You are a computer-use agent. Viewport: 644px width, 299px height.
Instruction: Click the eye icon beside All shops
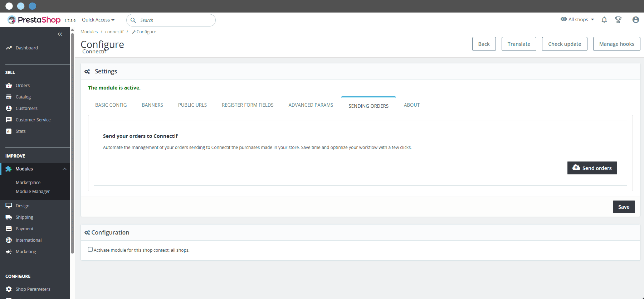(x=564, y=19)
